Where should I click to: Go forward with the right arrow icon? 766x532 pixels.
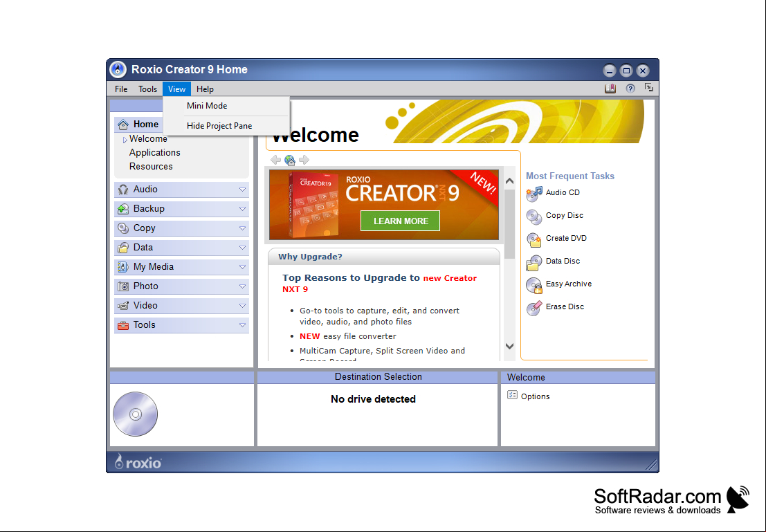point(304,160)
